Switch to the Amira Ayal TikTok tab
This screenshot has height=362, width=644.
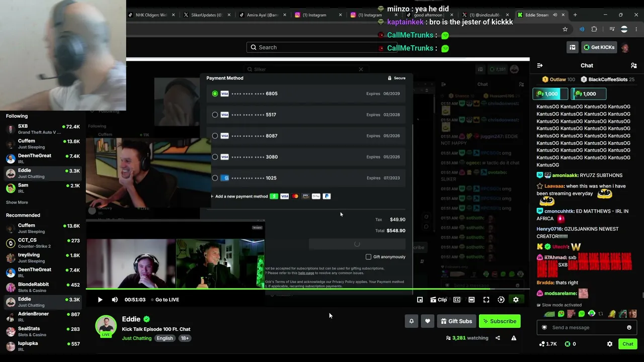(x=262, y=15)
